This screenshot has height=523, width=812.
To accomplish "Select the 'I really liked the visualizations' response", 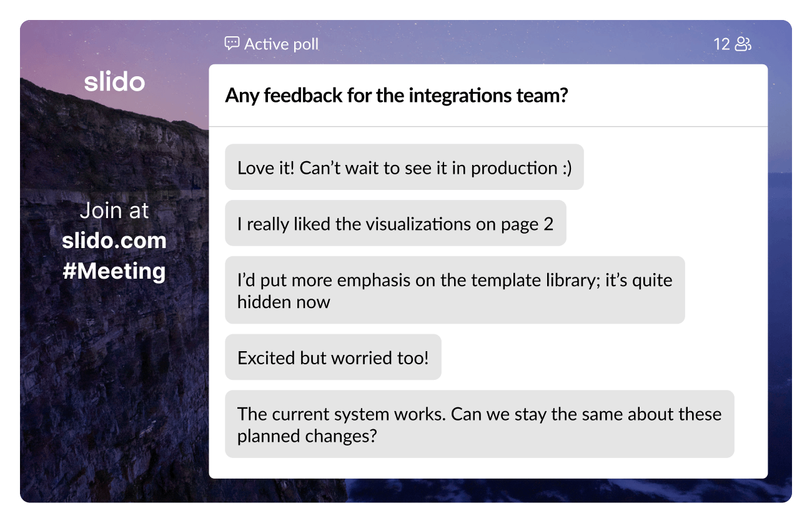I will coord(395,224).
